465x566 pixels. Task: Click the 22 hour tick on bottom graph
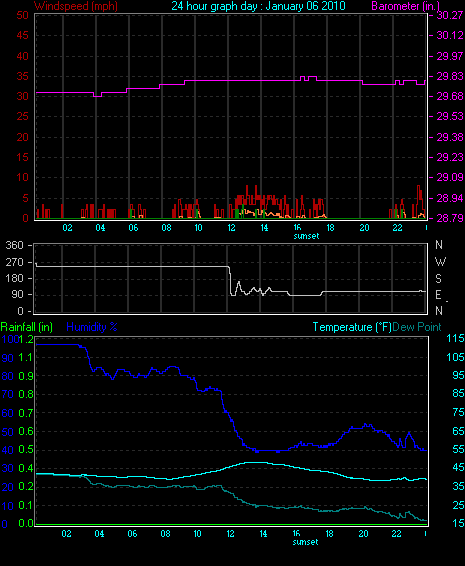(396, 534)
